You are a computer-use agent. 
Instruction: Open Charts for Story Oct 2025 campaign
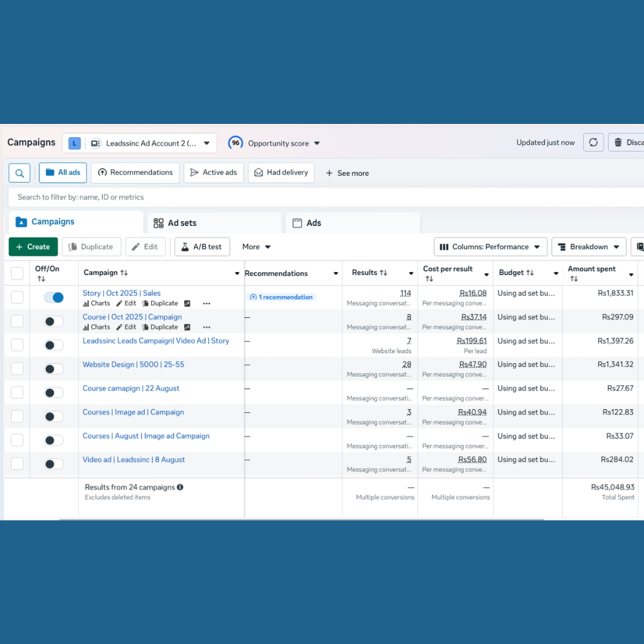click(x=97, y=304)
